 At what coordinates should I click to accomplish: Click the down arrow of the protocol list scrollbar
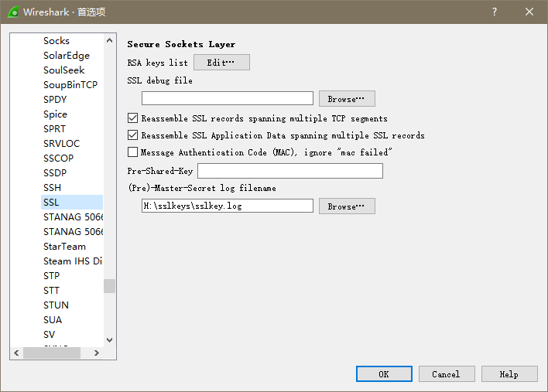pos(109,339)
